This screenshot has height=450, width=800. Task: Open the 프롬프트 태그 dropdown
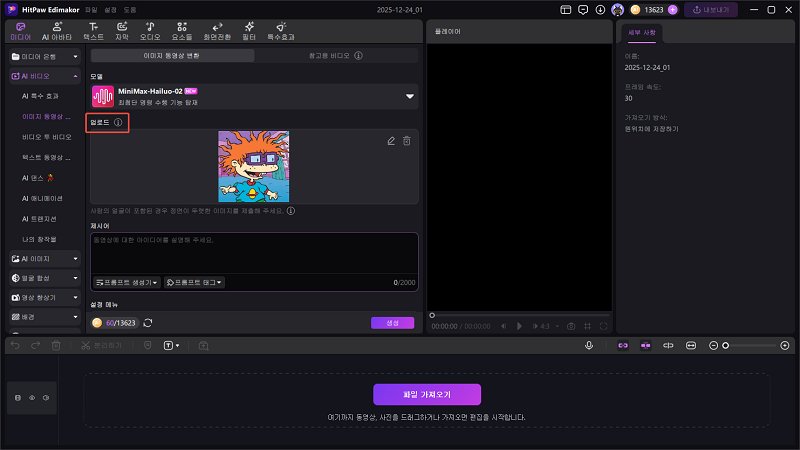point(194,282)
